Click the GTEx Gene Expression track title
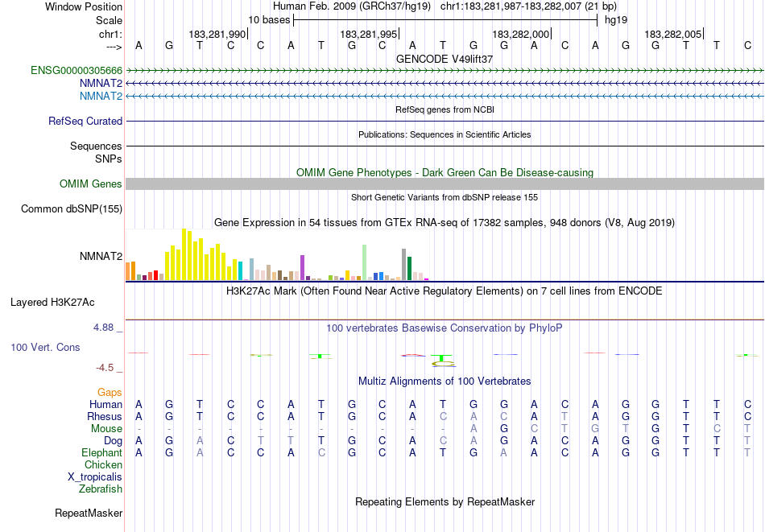This screenshot has width=765, height=532. (x=445, y=223)
